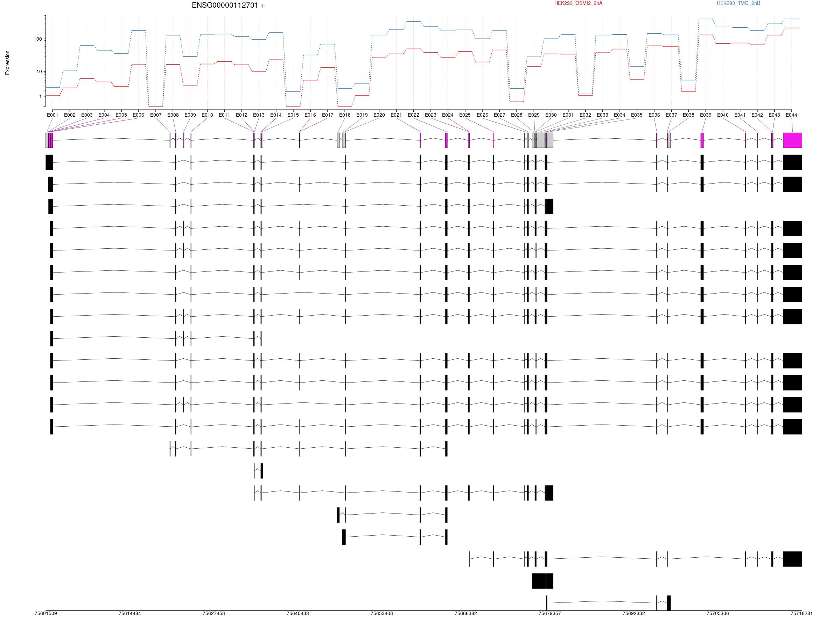Click genomic coordinate 75653408
The image size is (840, 620).
[382, 614]
